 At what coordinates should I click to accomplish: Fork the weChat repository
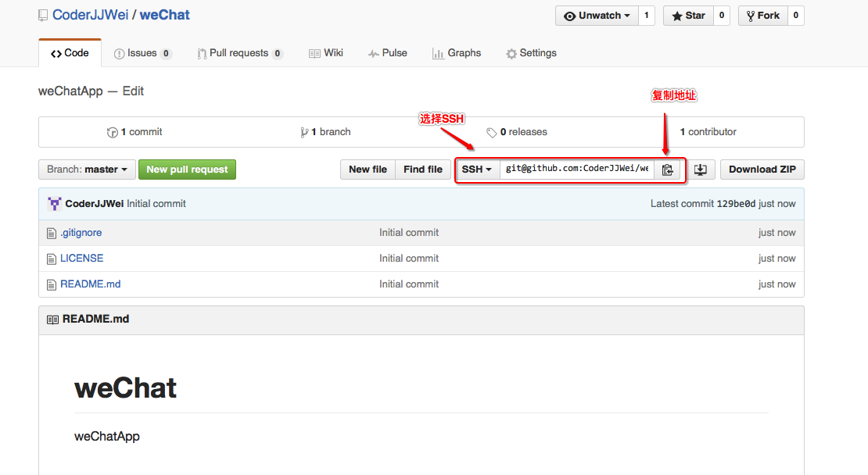[763, 16]
